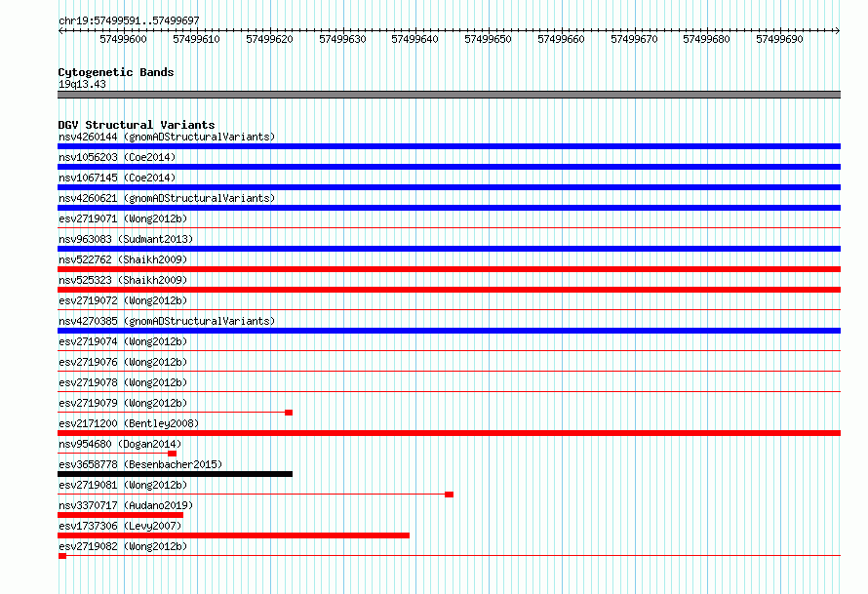The height and width of the screenshot is (594, 868).
Task: Select the esv1737306 (Levy2007) label
Action: click(120, 526)
